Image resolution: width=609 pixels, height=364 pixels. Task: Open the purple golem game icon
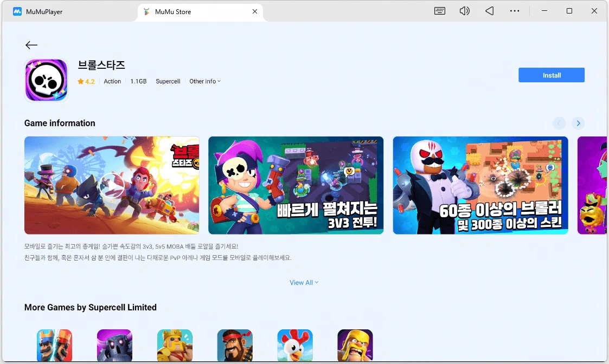point(114,346)
